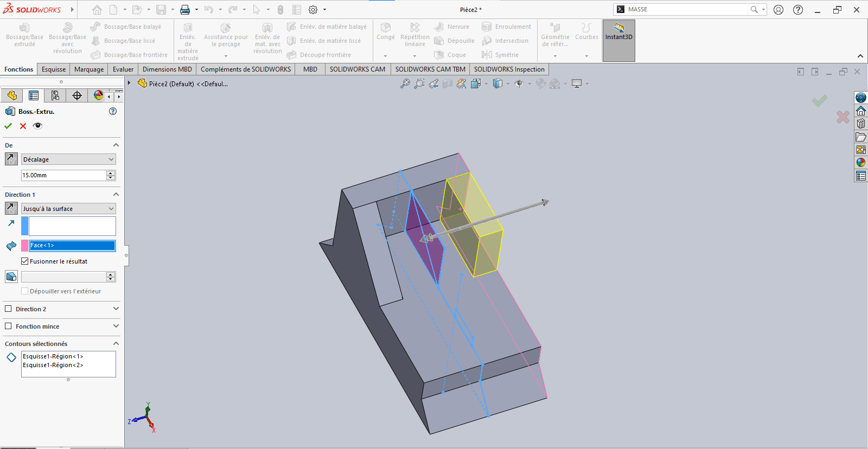Click the green checkmark to accept Boss.-Extru.
The width and height of the screenshot is (868, 449).
tap(8, 126)
